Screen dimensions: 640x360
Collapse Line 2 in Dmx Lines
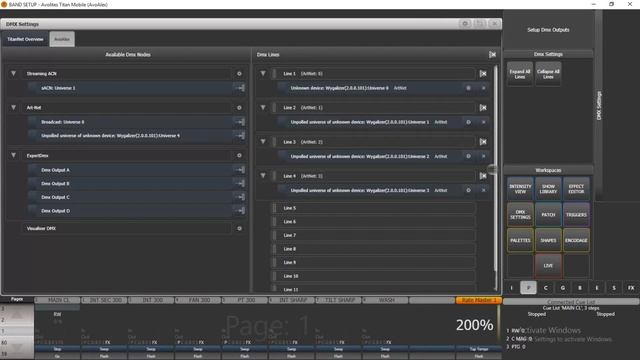[x=263, y=108]
